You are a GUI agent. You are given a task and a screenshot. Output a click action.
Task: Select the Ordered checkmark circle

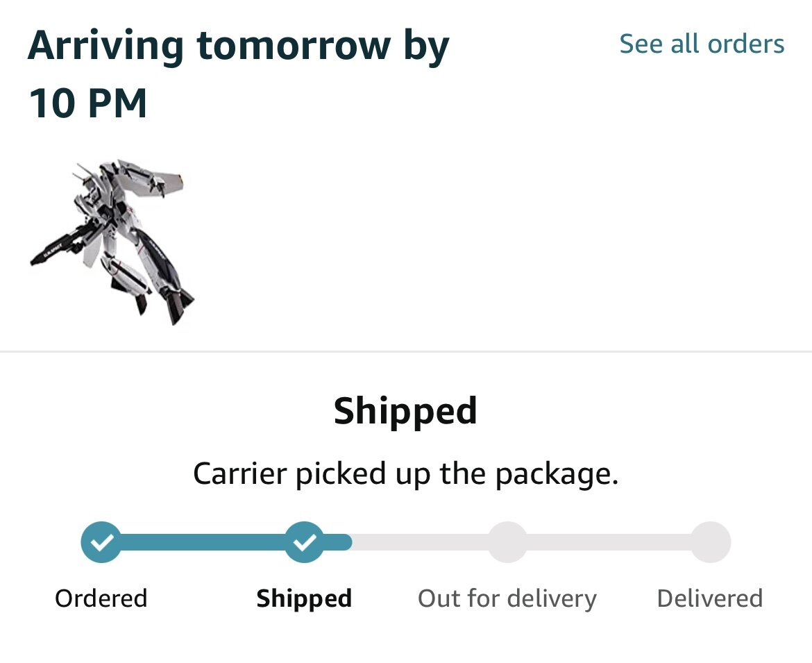pyautogui.click(x=101, y=542)
